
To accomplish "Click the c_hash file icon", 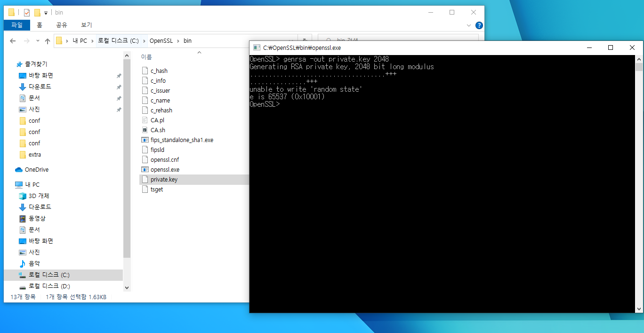I will [145, 71].
